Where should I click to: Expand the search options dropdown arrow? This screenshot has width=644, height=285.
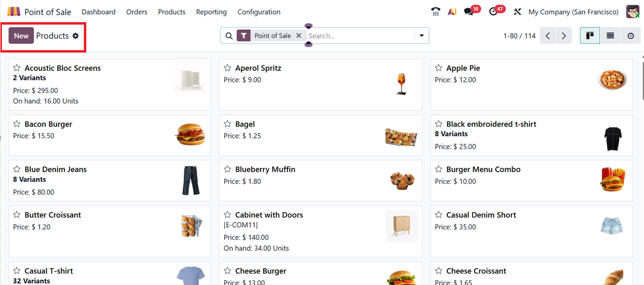coord(422,36)
